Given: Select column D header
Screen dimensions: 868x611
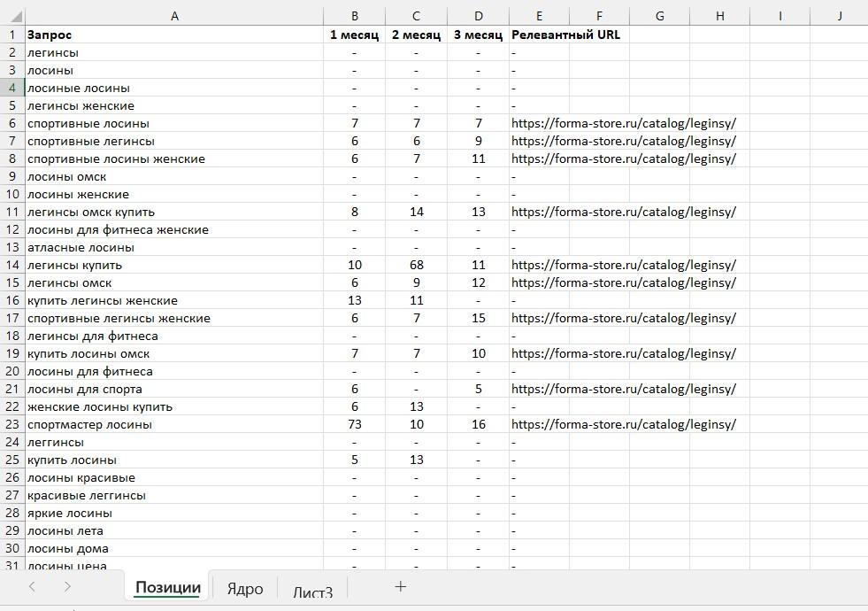Looking at the screenshot, I should [479, 17].
